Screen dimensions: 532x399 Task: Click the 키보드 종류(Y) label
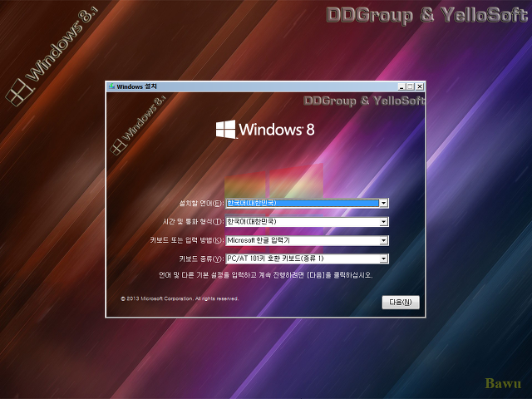click(201, 259)
